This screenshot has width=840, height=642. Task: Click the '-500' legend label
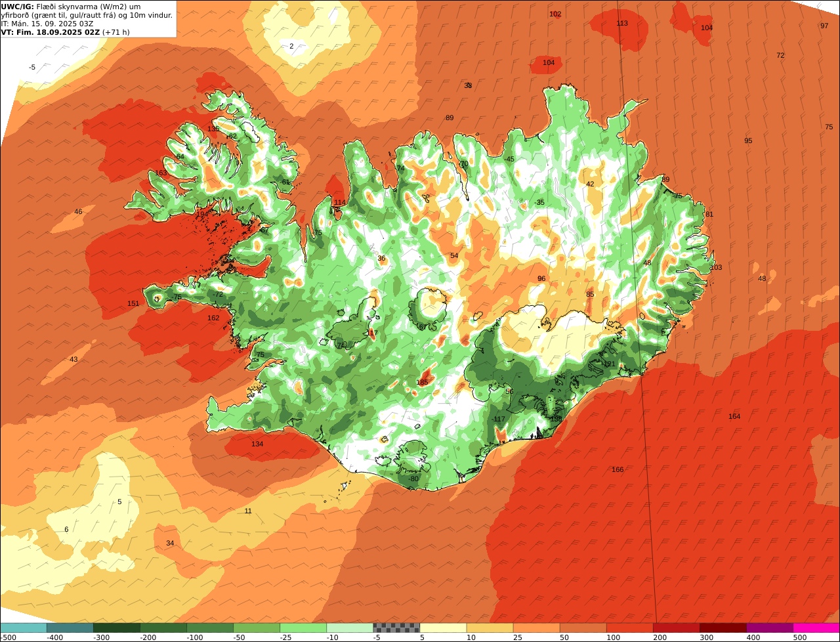tap(8, 637)
